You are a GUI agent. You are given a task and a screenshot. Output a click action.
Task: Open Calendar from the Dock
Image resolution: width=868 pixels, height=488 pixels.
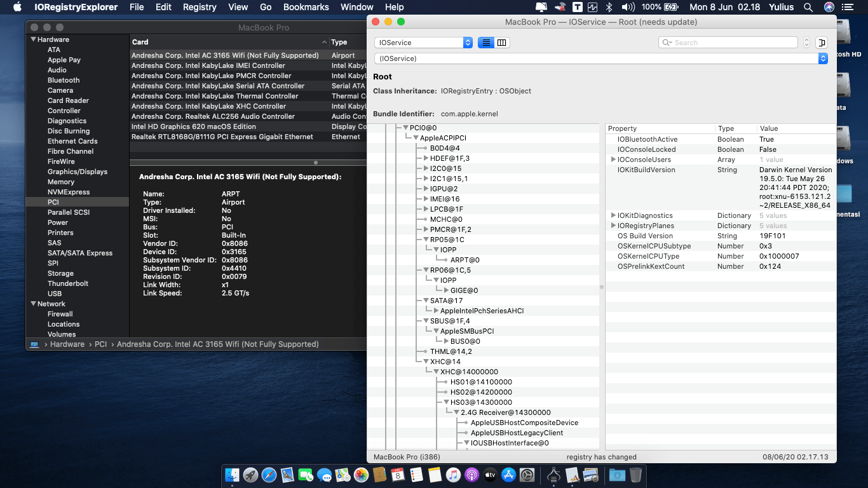398,475
